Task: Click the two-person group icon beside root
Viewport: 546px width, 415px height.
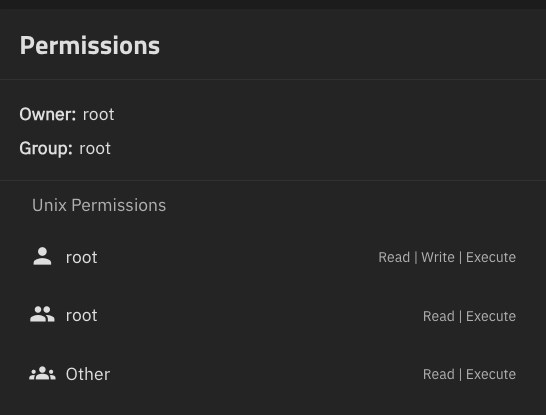Action: 42,314
